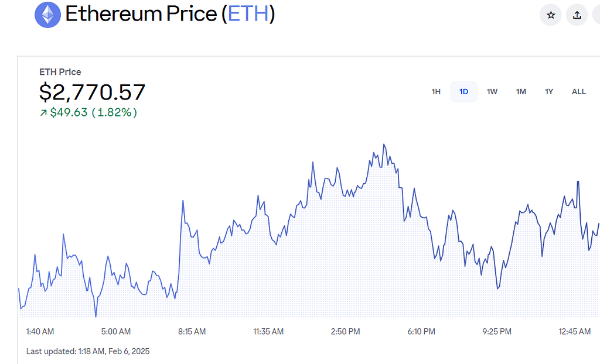Screen dimensions: 600x364
Task: Star Ethereum to add to watchlist
Action: click(x=551, y=15)
